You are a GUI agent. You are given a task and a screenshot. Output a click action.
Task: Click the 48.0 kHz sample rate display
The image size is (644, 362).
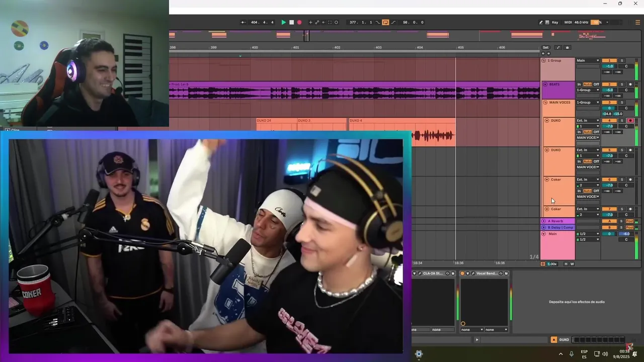581,23
